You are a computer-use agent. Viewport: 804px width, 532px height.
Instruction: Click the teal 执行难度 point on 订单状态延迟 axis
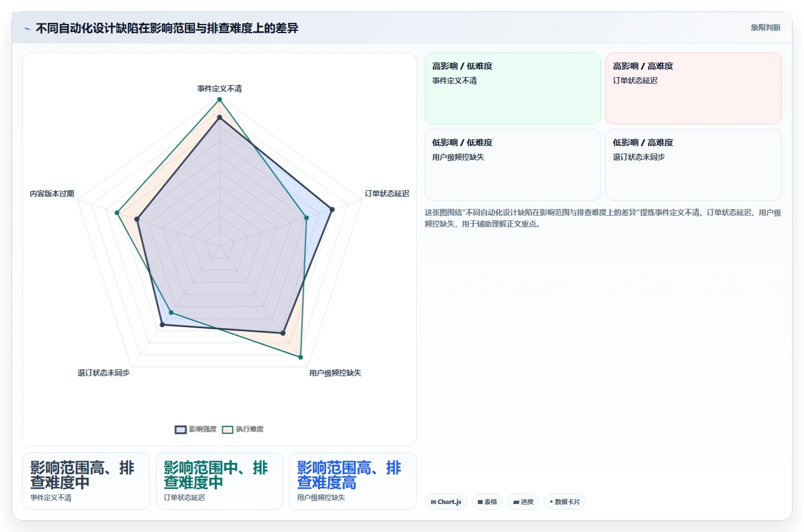(x=307, y=217)
